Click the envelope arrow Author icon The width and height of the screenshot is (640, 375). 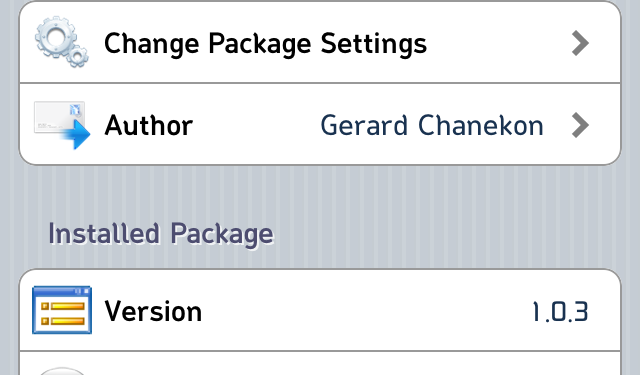pyautogui.click(x=62, y=125)
